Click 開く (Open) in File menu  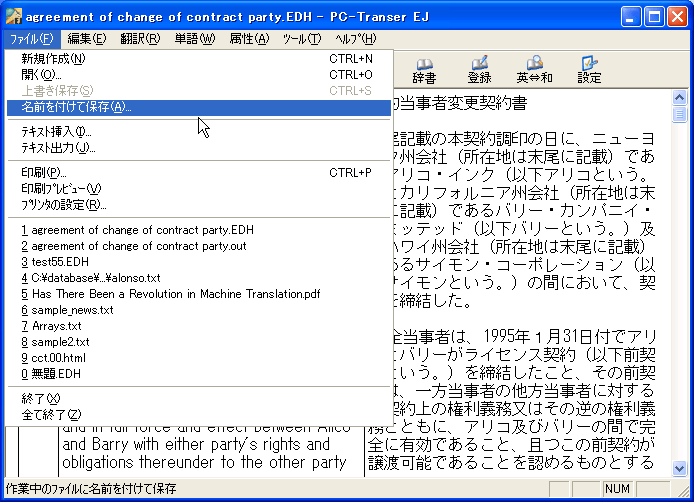coord(41,75)
